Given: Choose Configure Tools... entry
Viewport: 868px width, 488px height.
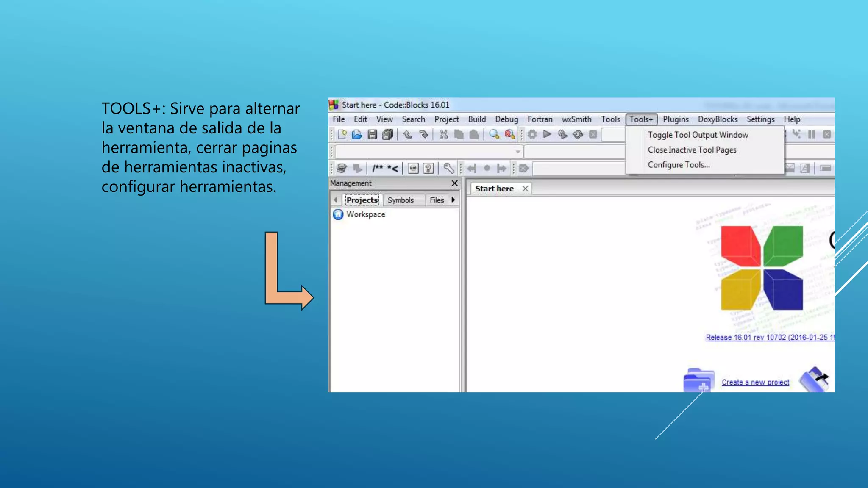Looking at the screenshot, I should pos(705,165).
